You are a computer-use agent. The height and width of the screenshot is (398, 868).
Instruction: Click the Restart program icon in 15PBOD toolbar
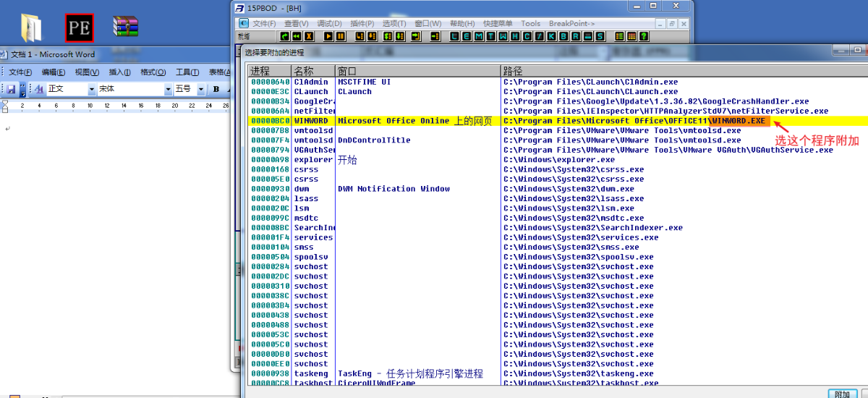coord(297,36)
